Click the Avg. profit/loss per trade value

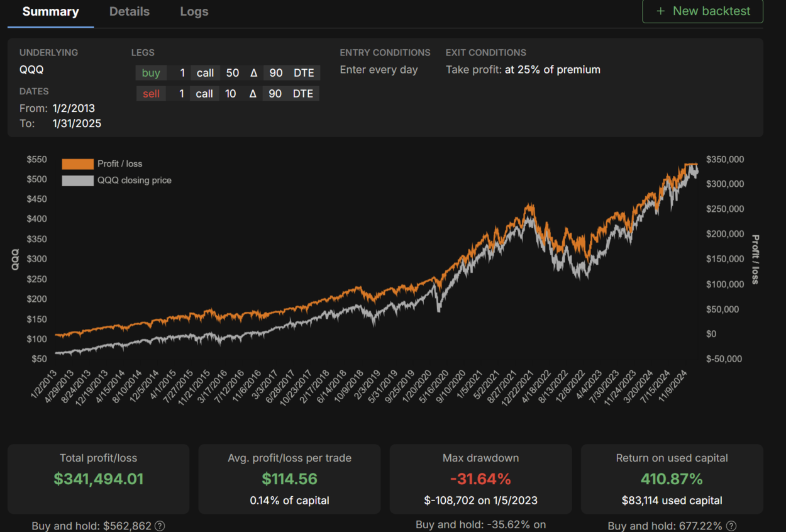289,479
